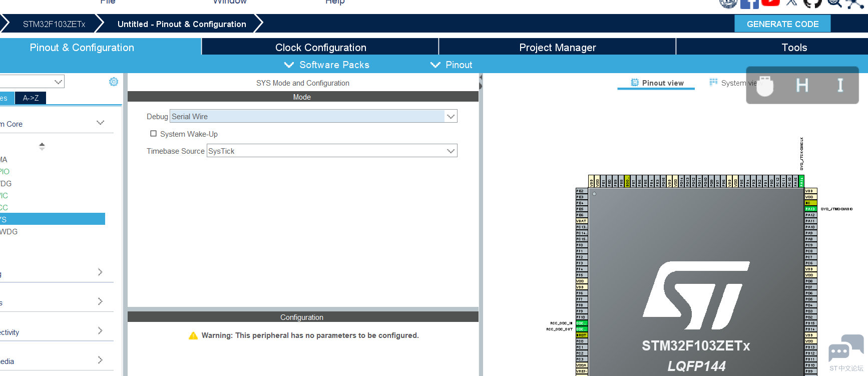Click the panel splitter collapse arrows
868x376 pixels.
pos(481,82)
